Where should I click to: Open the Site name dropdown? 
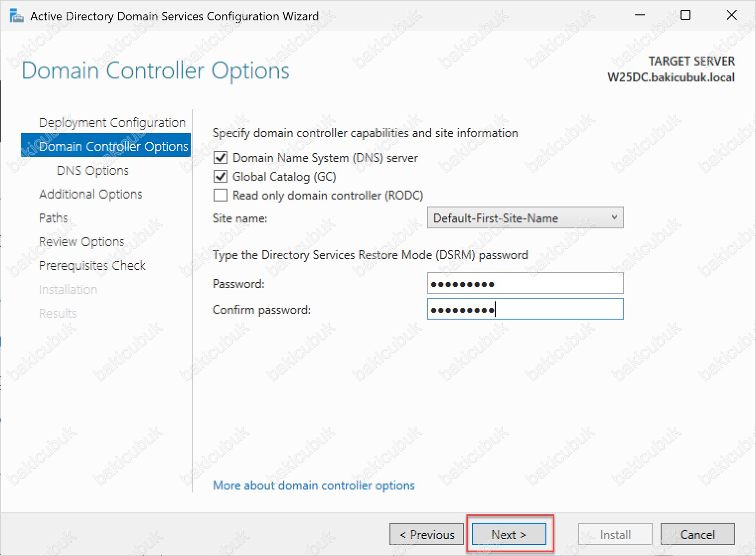click(x=525, y=218)
